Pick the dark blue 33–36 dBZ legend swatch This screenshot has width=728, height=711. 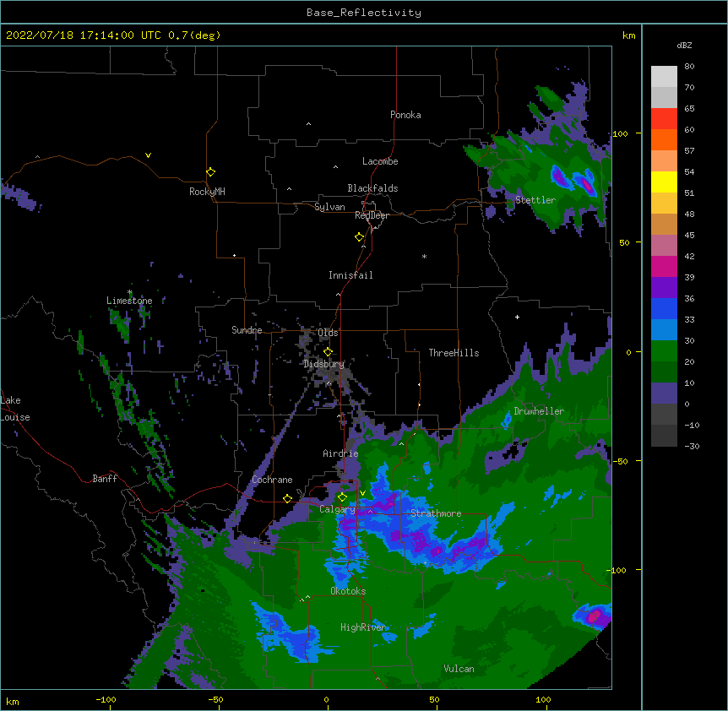coord(664,308)
